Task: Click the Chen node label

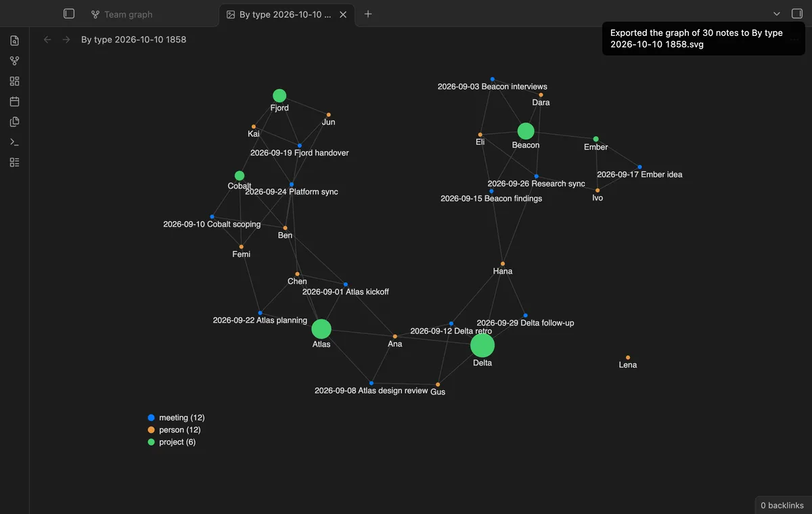Action: 297,281
